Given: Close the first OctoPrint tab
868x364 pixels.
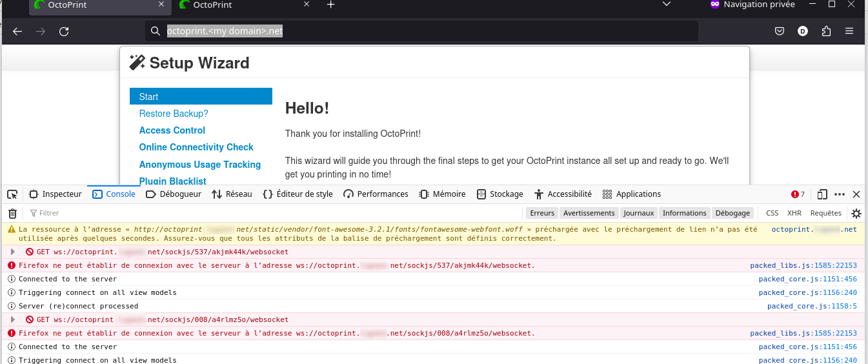Looking at the screenshot, I should [161, 5].
